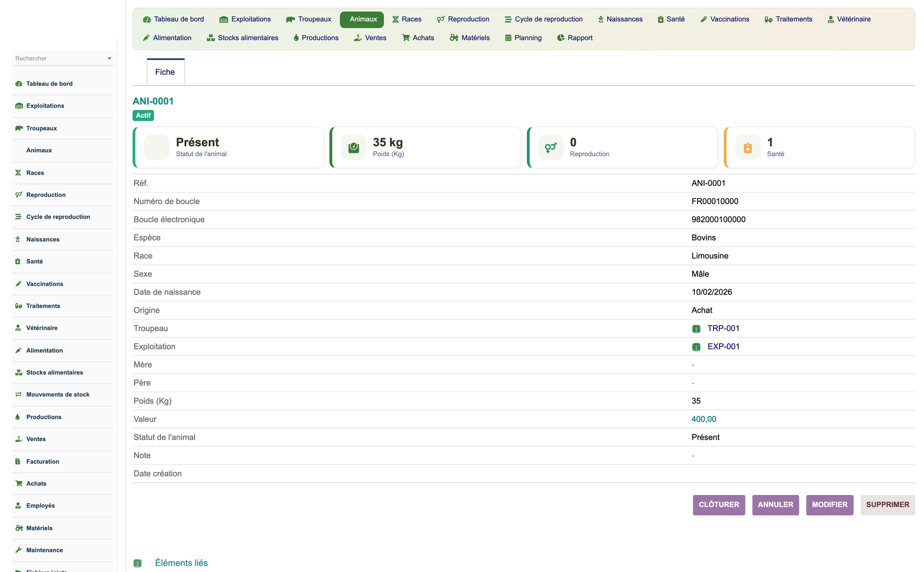Open the EXP-001 exploitation link

[x=724, y=347]
